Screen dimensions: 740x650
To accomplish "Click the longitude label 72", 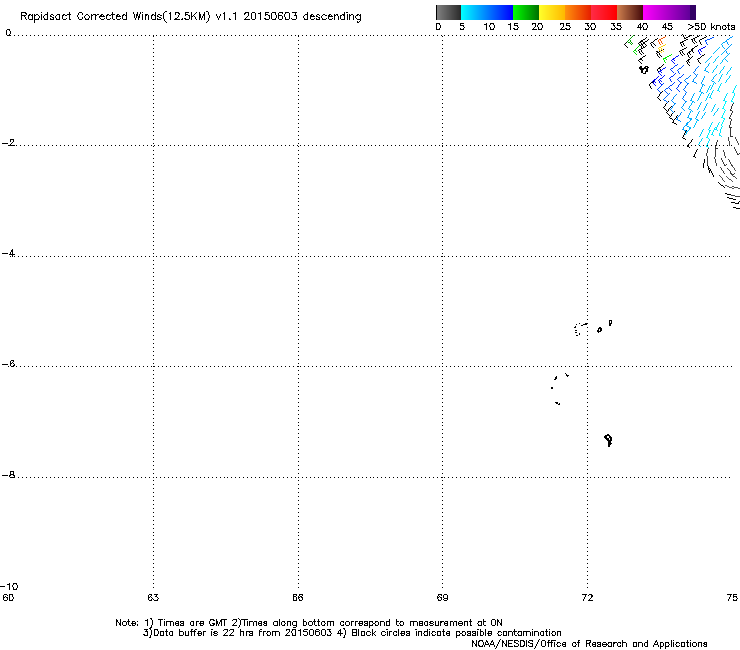I will (x=587, y=598).
